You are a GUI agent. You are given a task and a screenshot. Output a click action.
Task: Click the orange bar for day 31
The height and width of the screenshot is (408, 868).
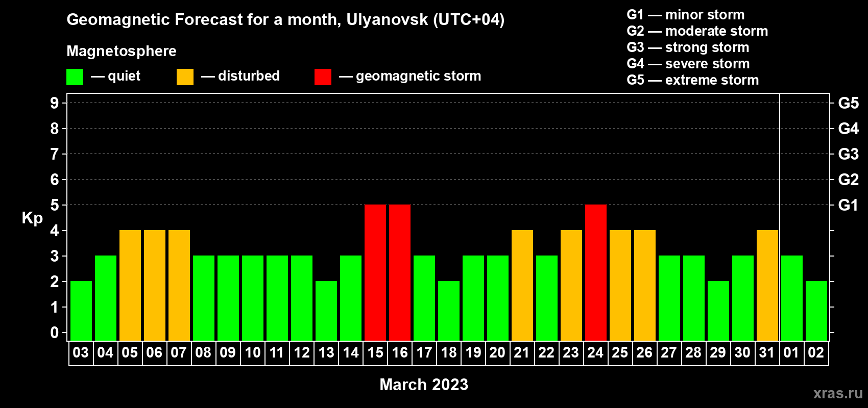click(767, 285)
